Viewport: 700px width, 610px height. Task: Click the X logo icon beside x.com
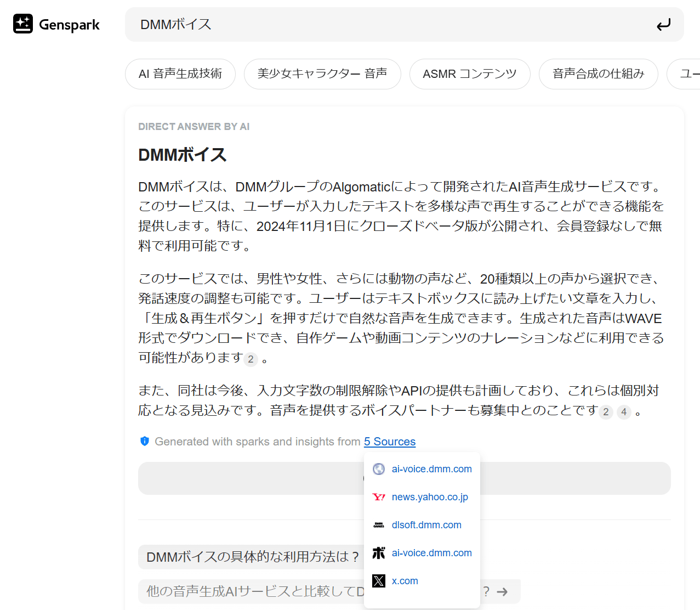click(x=379, y=581)
